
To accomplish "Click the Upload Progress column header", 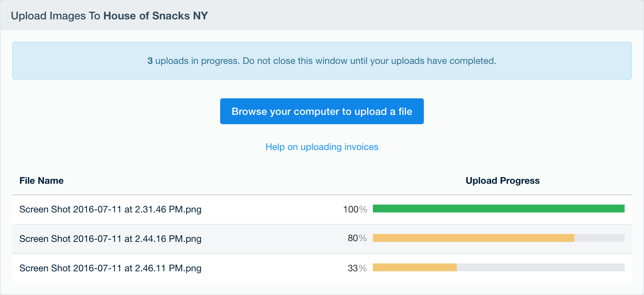I will coord(502,181).
